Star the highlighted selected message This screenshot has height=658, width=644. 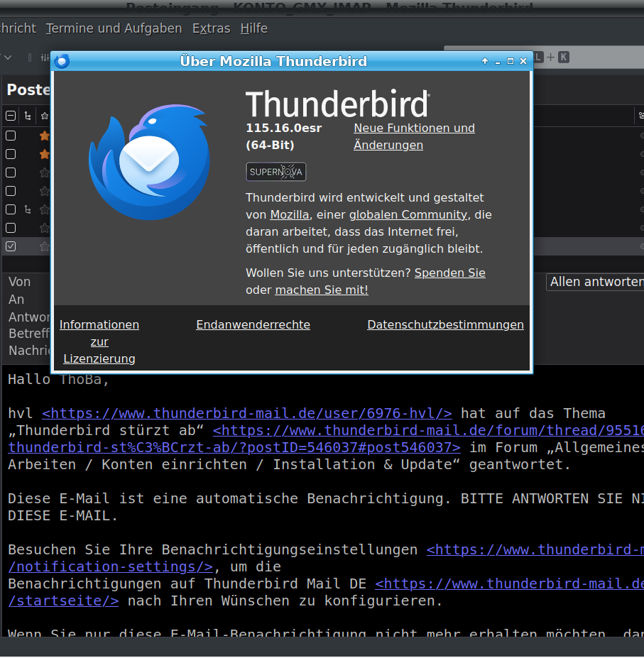point(45,246)
